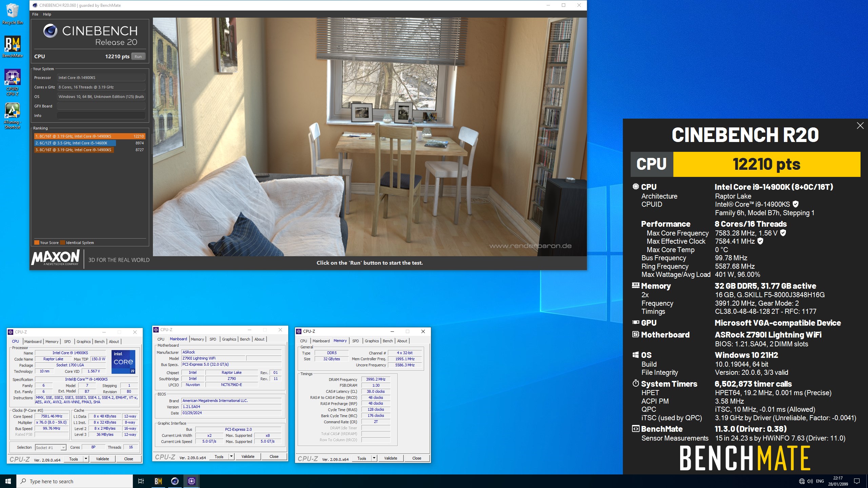This screenshot has width=868, height=488.
Task: Click Validate in CPU-Z Mainboard window
Action: point(248,456)
